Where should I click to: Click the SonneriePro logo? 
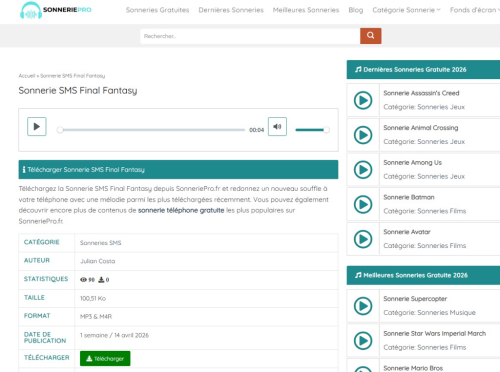point(56,10)
